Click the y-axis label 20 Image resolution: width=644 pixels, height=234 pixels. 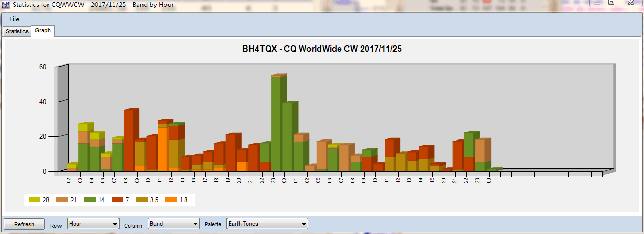[42, 136]
